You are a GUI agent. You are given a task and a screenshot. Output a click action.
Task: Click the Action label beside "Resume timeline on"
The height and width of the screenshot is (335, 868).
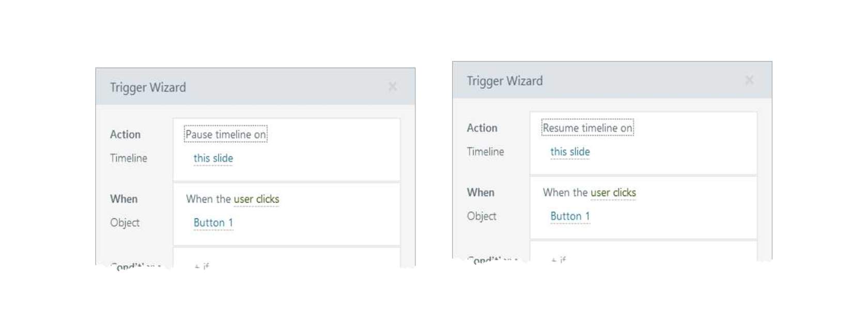[482, 128]
